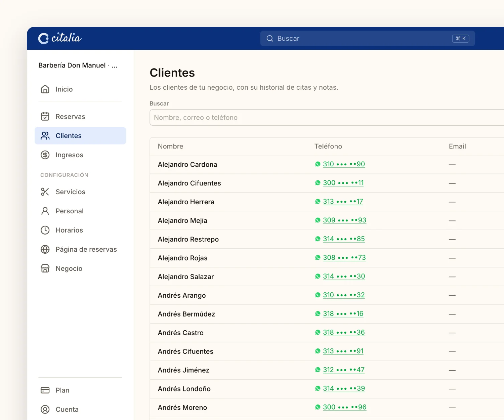Image resolution: width=504 pixels, height=420 pixels.
Task: Focus the global Buscar search bar
Action: (368, 39)
